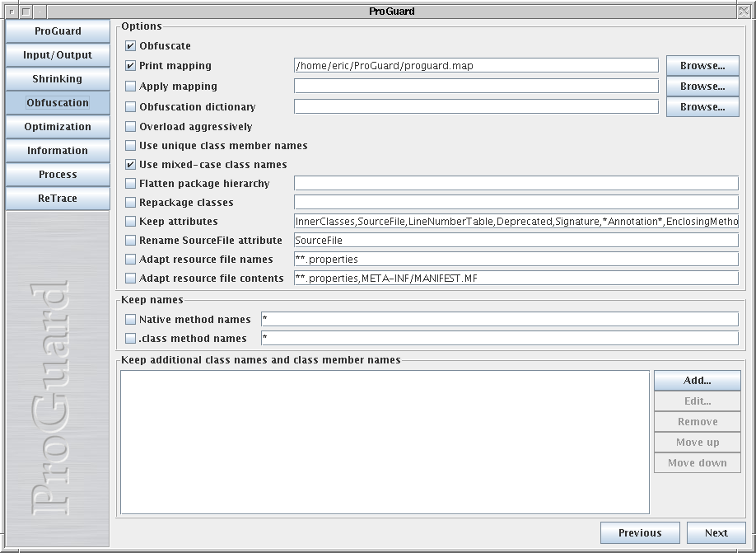The image size is (756, 553).
Task: Open the window menu icon in title bar
Action: pos(11,11)
